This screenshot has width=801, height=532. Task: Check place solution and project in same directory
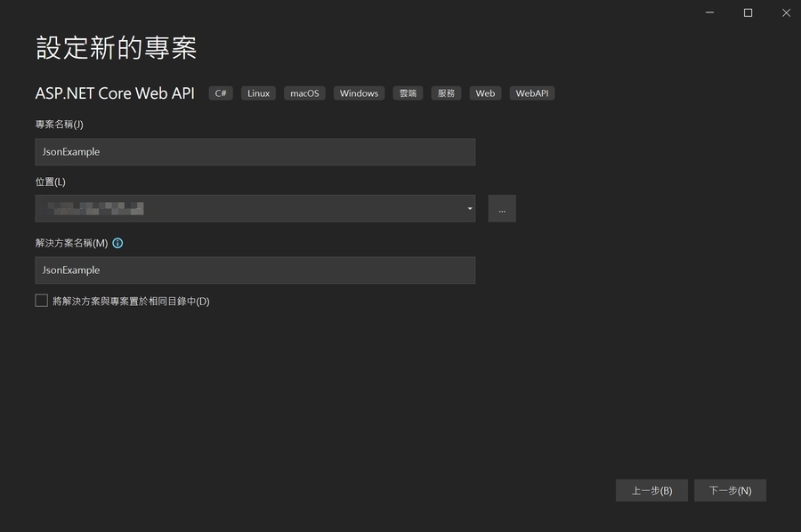42,301
